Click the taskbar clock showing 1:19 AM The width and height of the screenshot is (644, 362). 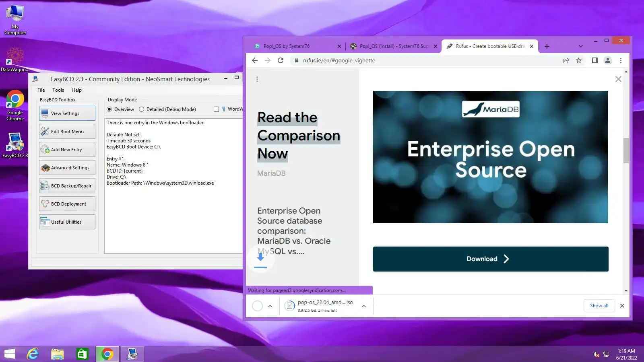(626, 354)
